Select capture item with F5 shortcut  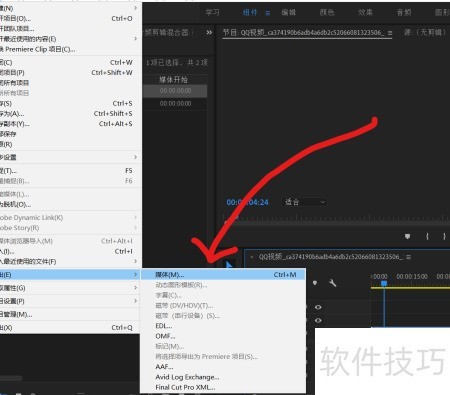[x=70, y=171]
